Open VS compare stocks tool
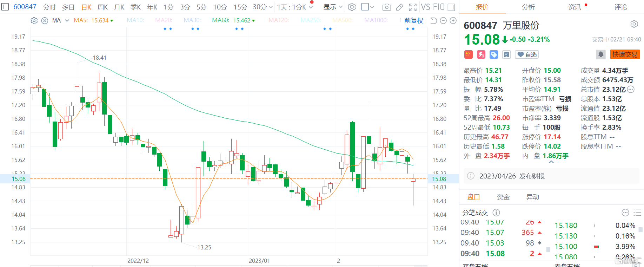 (x=425, y=7)
